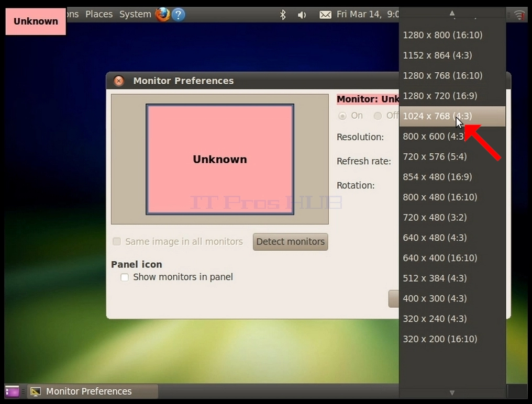This screenshot has height=404, width=532.
Task: Open the mail envelope indicator
Action: point(325,15)
